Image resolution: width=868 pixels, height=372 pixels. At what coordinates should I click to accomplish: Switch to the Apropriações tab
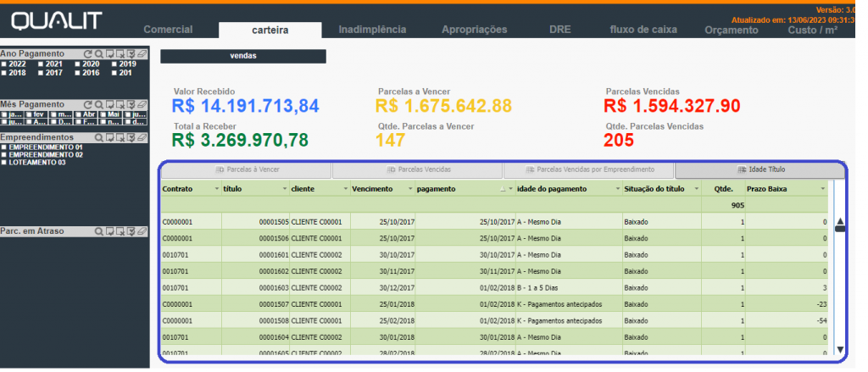tap(475, 30)
